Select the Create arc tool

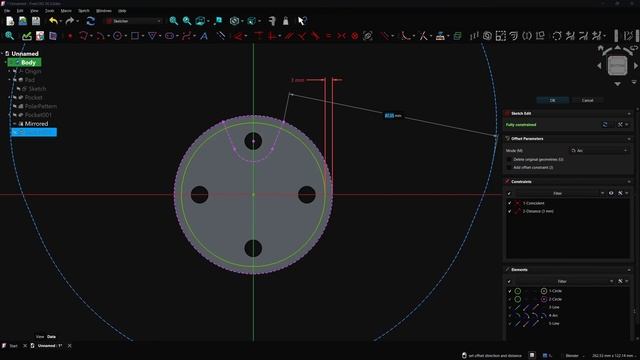tap(100, 36)
